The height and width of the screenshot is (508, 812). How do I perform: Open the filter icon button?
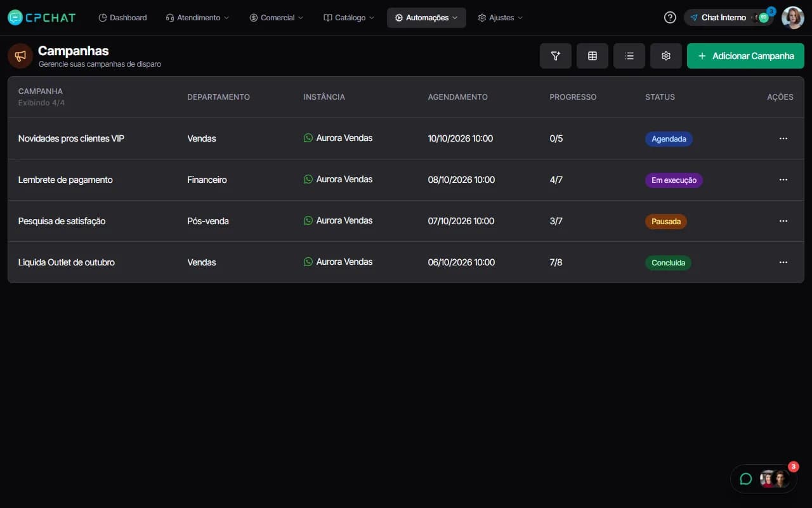pyautogui.click(x=556, y=56)
